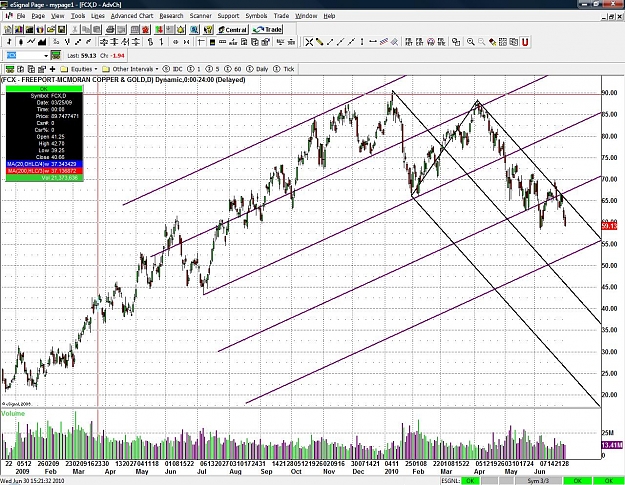The width and height of the screenshot is (625, 485).
Task: Click the save page floppy-disk icon
Action: (62, 29)
